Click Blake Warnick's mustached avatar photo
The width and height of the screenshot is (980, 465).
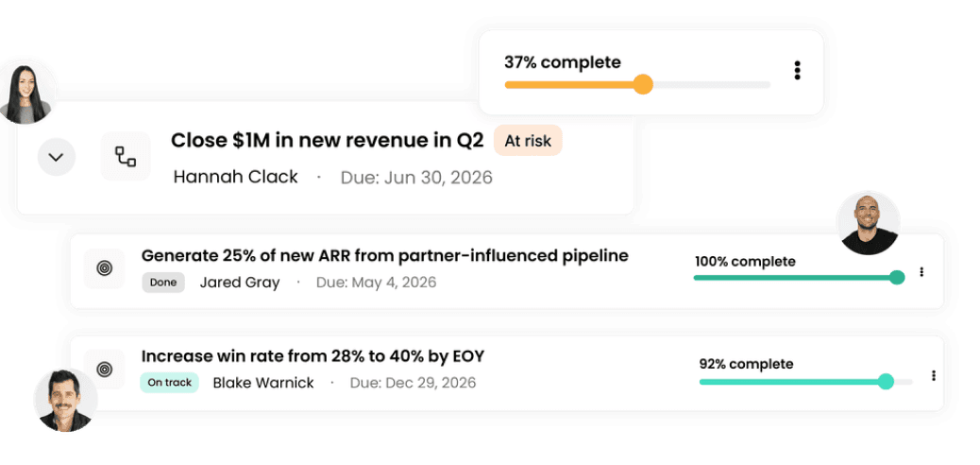(65, 399)
